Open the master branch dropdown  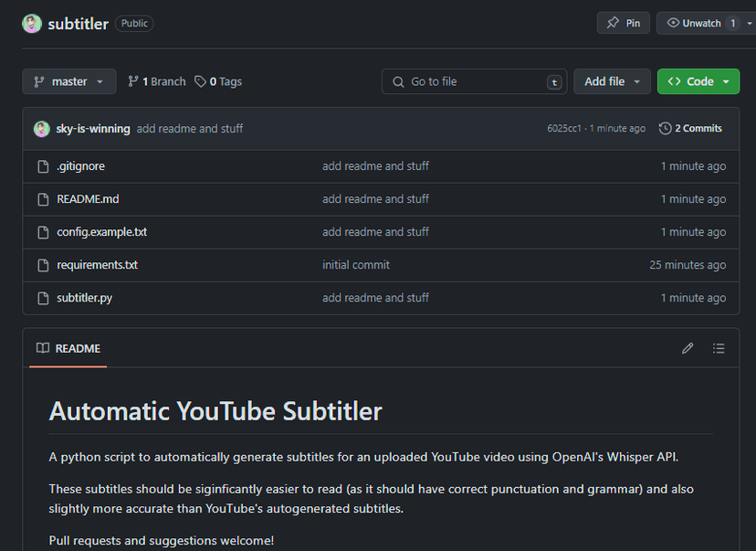(69, 81)
